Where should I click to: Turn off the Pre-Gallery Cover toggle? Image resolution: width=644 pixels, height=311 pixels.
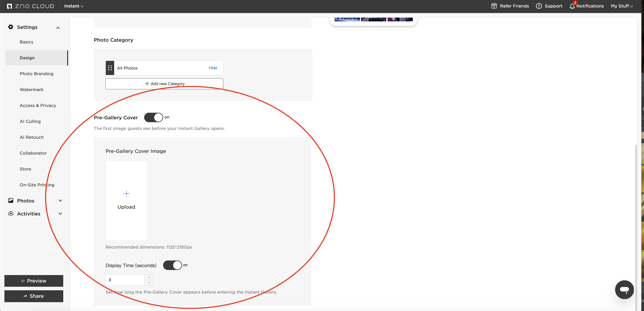[153, 117]
